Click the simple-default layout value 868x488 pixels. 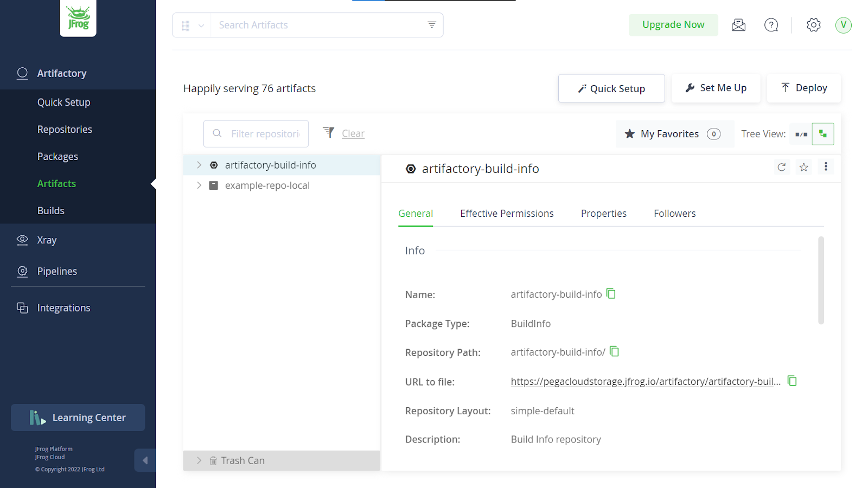[x=542, y=411]
